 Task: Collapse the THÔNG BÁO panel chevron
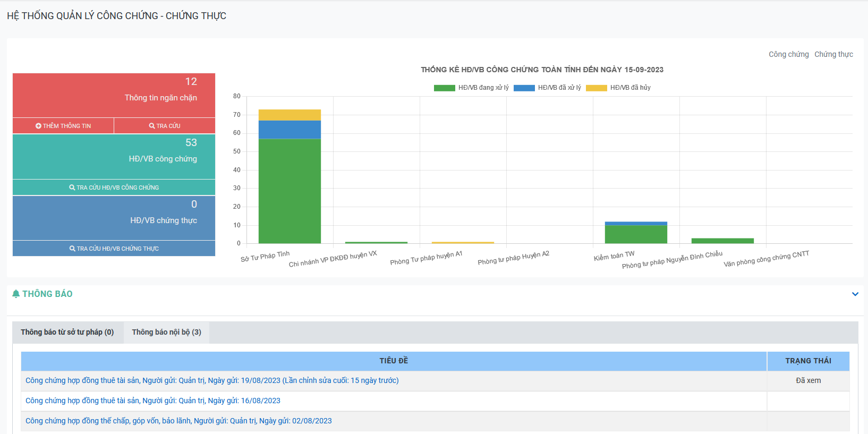(855, 294)
